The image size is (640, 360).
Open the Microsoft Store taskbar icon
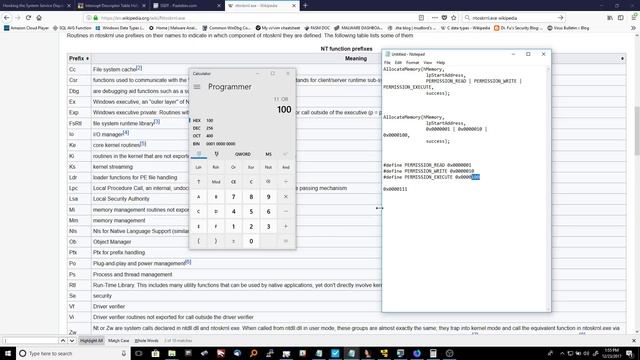pyautogui.click(x=155, y=353)
